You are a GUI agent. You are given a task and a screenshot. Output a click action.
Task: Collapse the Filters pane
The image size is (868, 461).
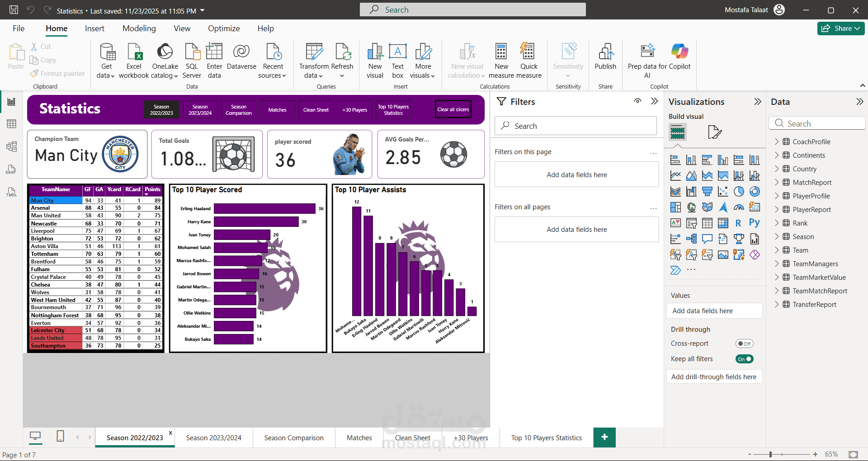(x=654, y=101)
